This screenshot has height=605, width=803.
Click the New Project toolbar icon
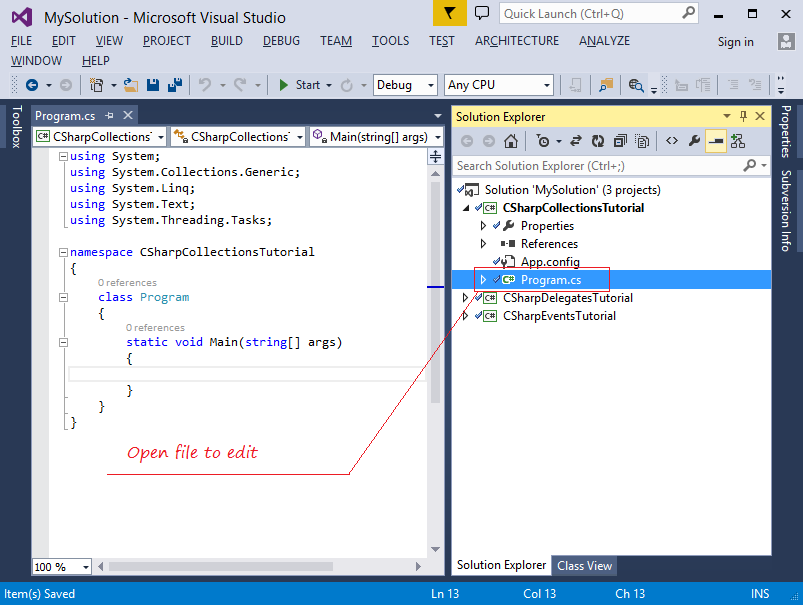pos(96,85)
